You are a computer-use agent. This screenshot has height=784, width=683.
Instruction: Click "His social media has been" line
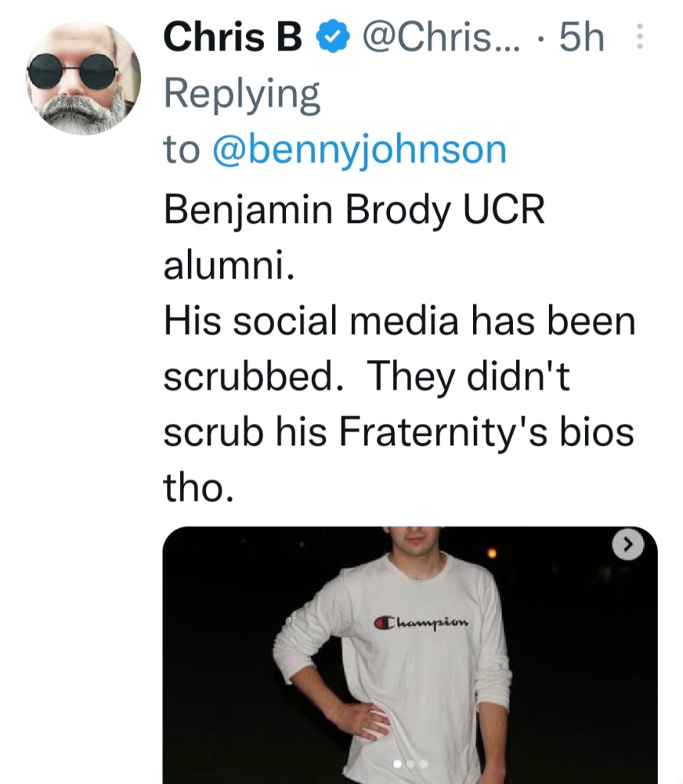pyautogui.click(x=399, y=322)
